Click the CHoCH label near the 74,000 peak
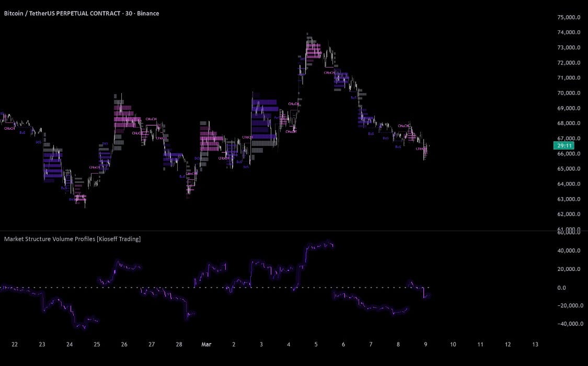This screenshot has width=588, height=366. click(x=328, y=73)
